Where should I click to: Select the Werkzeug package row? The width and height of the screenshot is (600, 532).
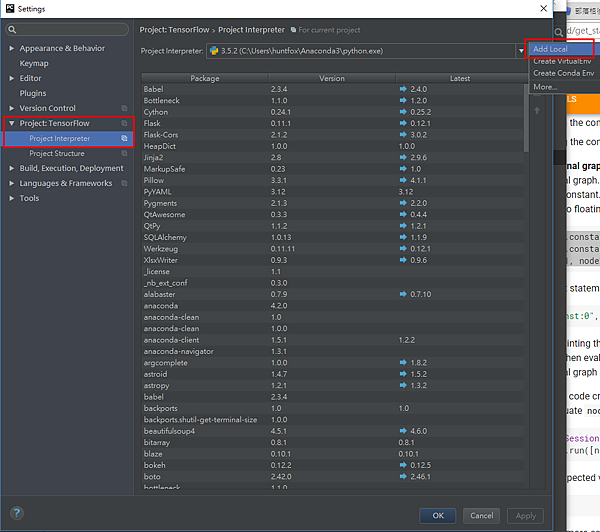[332, 249]
